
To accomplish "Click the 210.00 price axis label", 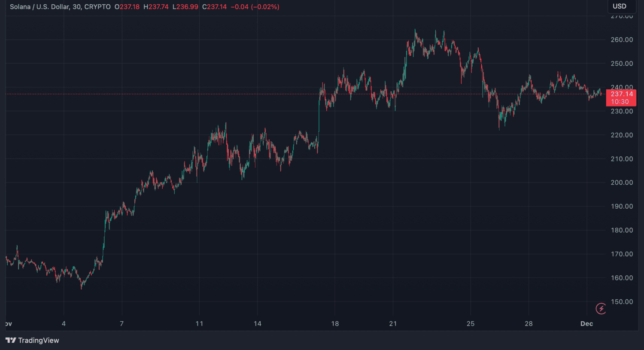I will 622,159.
